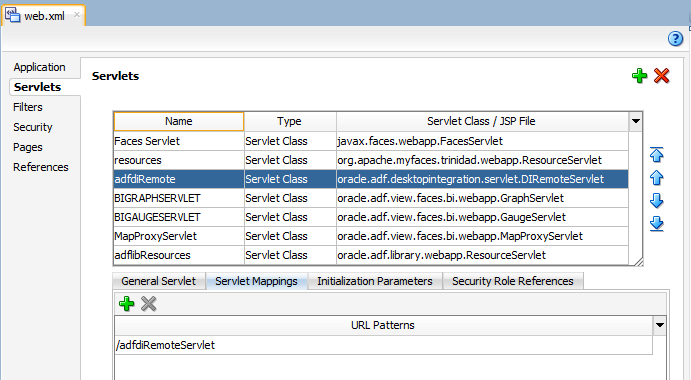Viewport: 691px width, 380px height.
Task: Click the web.xml file icon
Action: click(x=12, y=15)
